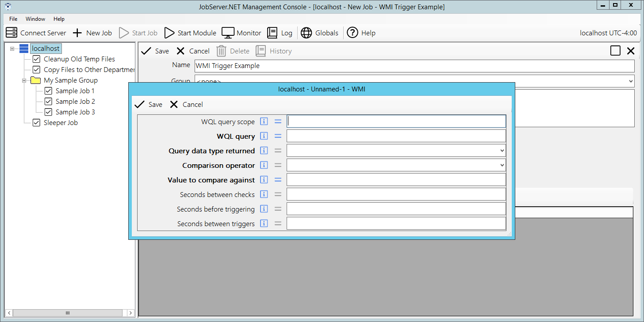Open the Window menu
The width and height of the screenshot is (644, 322).
pos(35,19)
